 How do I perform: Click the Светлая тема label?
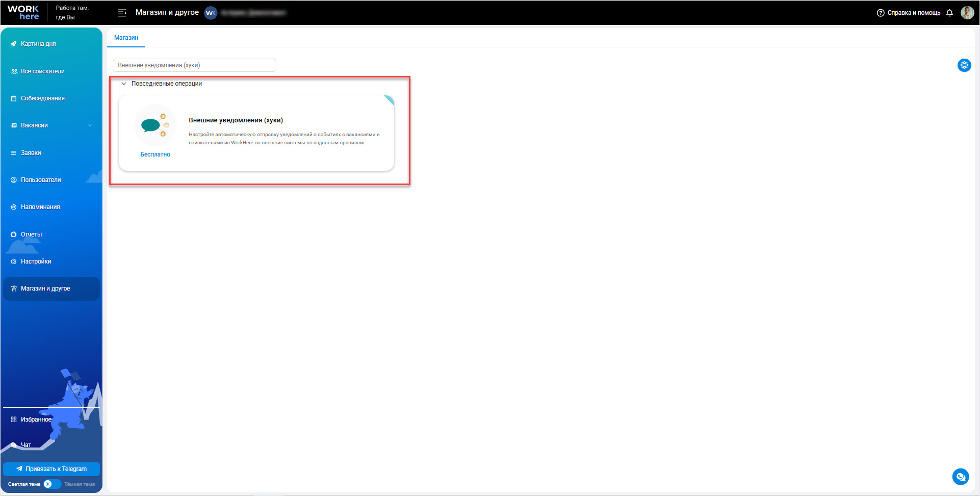pyautogui.click(x=24, y=484)
